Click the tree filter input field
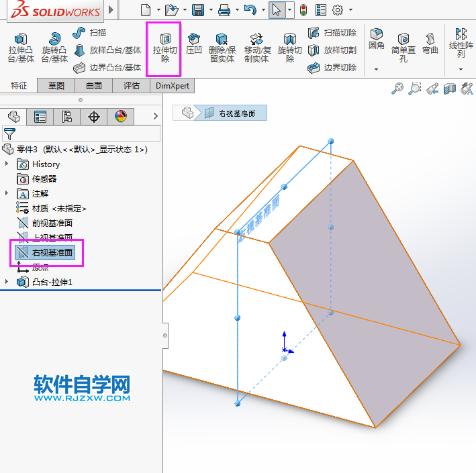The image size is (476, 473). click(81, 134)
